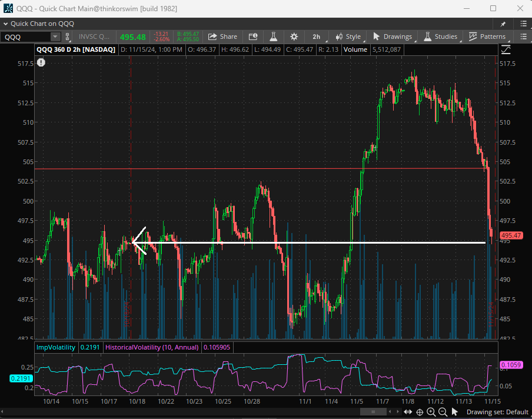Click the Share button
Viewport: 532px width, 419px height.
tap(222, 36)
